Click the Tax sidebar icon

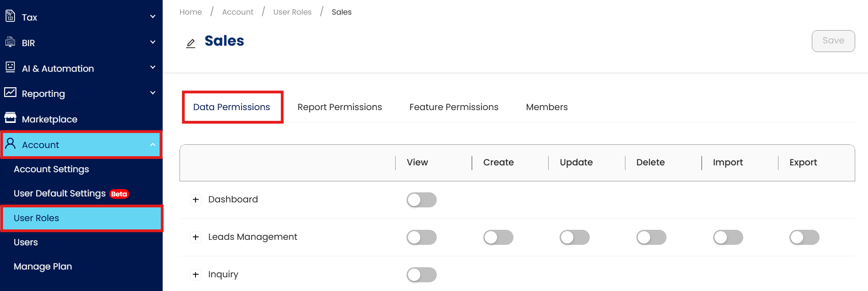(x=10, y=16)
